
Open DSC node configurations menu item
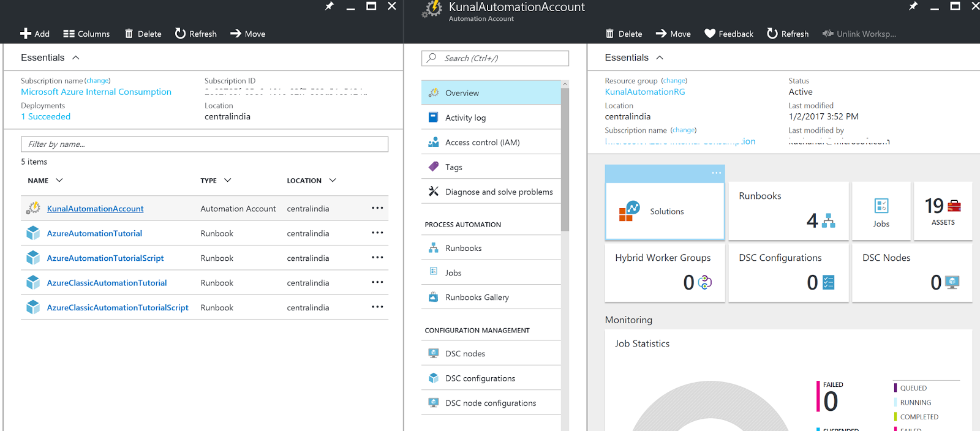(491, 403)
